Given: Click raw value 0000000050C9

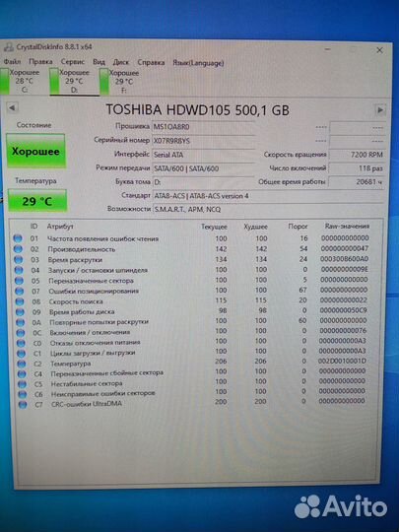Looking at the screenshot, I should [344, 310].
